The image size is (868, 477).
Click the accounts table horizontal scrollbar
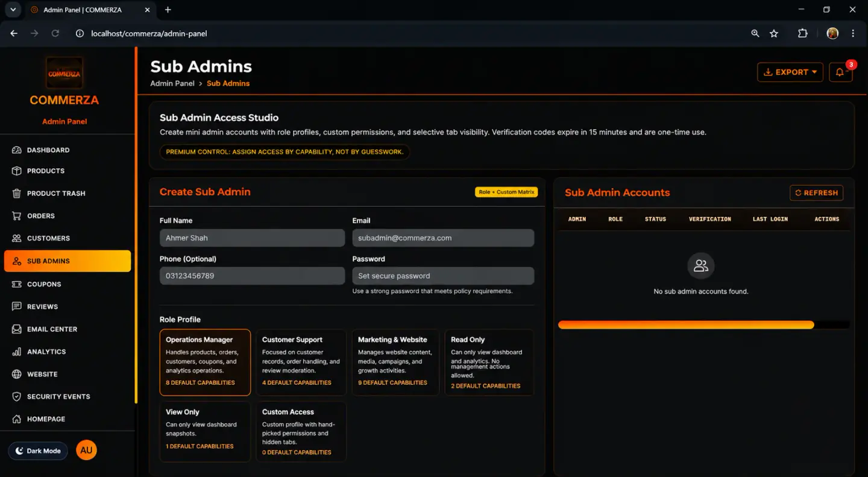[x=686, y=325]
